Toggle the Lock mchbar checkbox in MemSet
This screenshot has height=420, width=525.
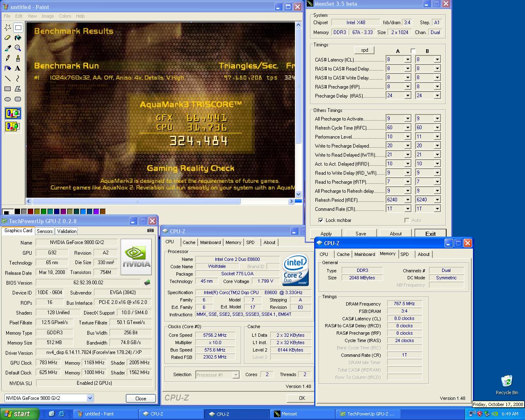[321, 220]
